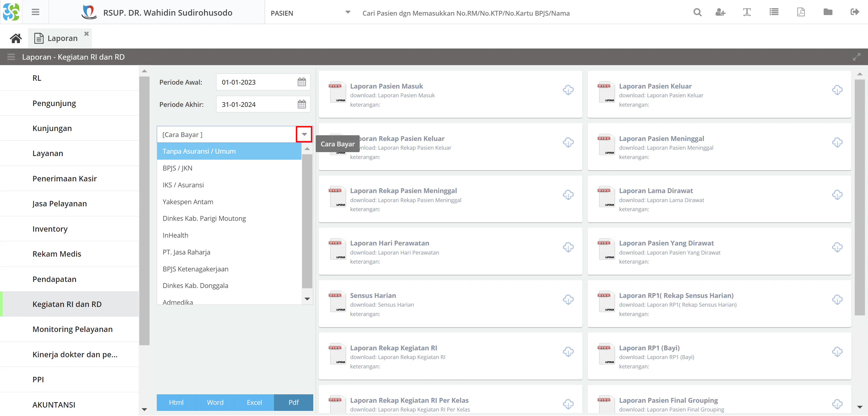Image resolution: width=868 pixels, height=416 pixels.
Task: Click the add patient user-plus icon
Action: tap(720, 12)
